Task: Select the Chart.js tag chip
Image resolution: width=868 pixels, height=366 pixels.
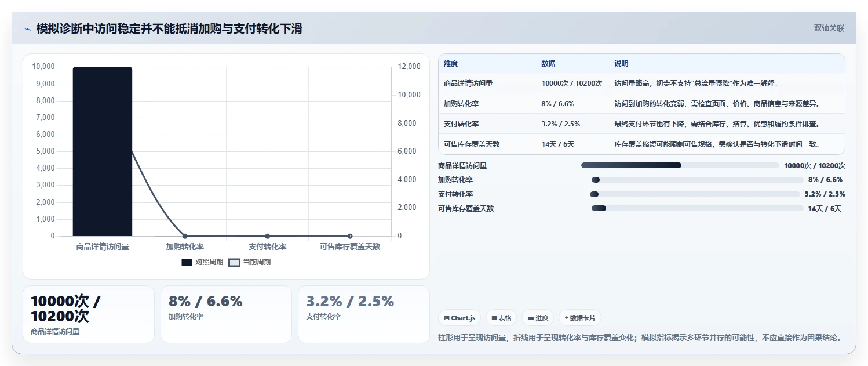Action: (x=459, y=318)
